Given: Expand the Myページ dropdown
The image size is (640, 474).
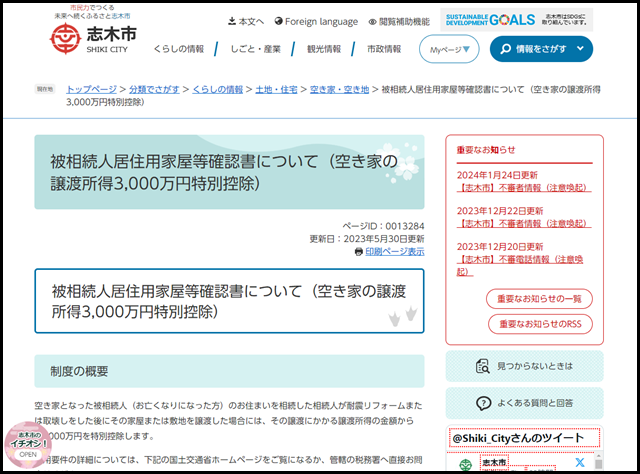Looking at the screenshot, I should coord(449,49).
